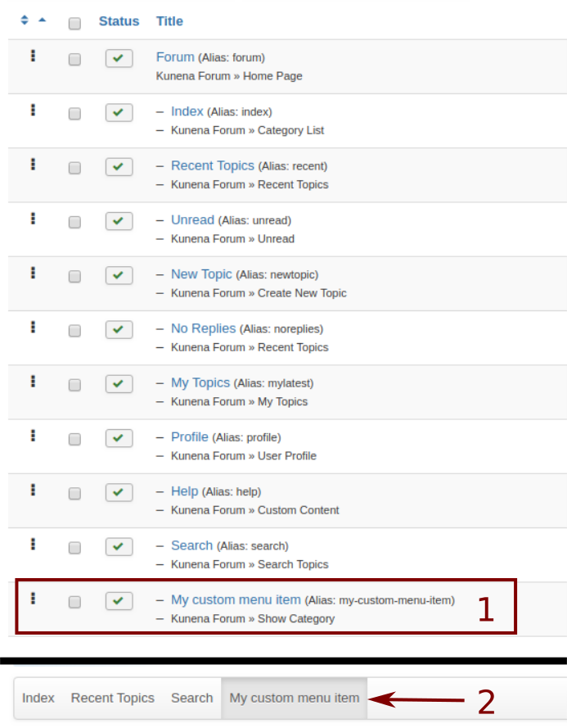The width and height of the screenshot is (567, 728).
Task: Check the select-all checkbox in header
Action: pyautogui.click(x=74, y=24)
